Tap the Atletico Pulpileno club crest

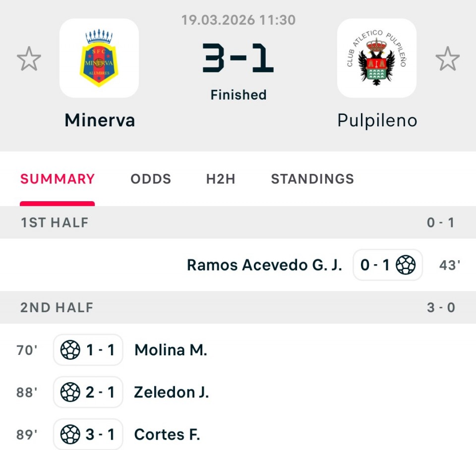point(377,58)
